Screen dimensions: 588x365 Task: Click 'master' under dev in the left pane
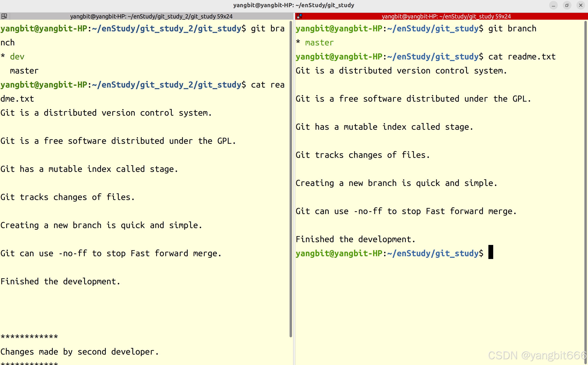pos(24,71)
